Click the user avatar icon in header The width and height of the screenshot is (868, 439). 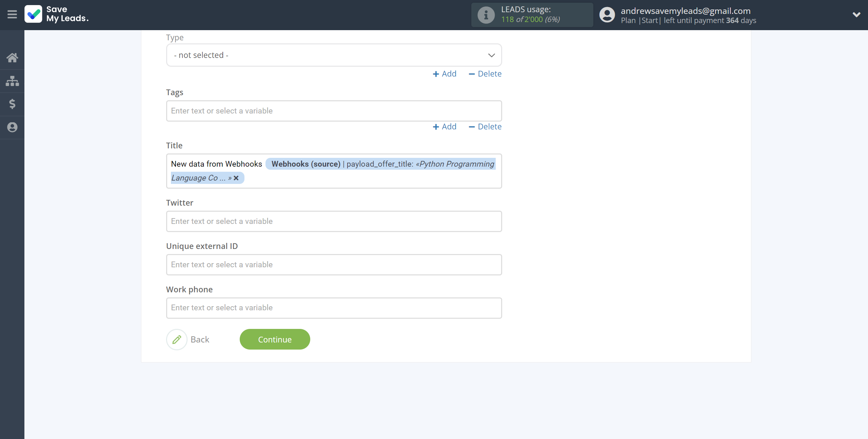coord(607,15)
